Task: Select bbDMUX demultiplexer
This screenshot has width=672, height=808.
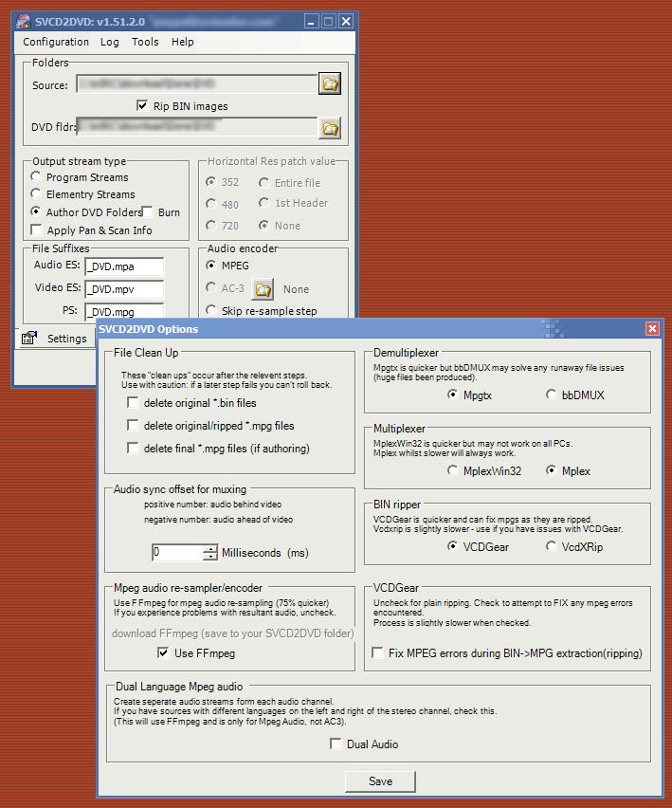Action: coord(551,395)
